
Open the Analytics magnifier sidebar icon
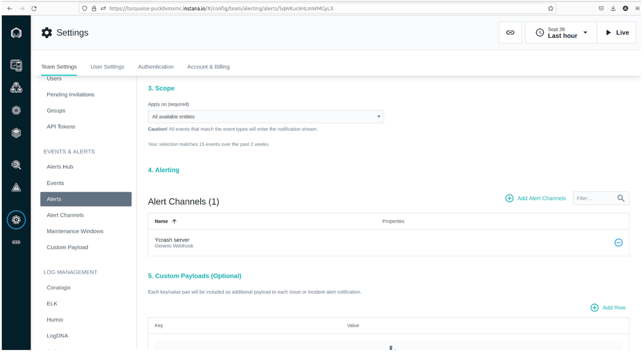click(x=16, y=165)
